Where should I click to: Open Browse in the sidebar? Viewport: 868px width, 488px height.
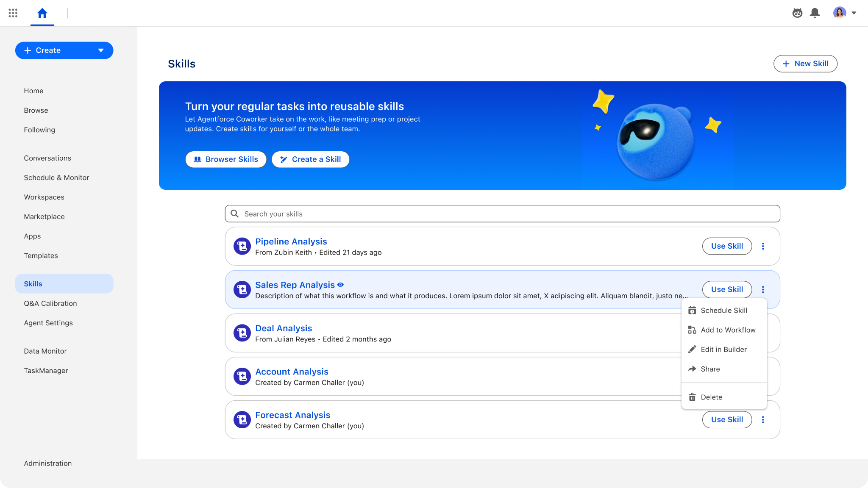pyautogui.click(x=36, y=110)
